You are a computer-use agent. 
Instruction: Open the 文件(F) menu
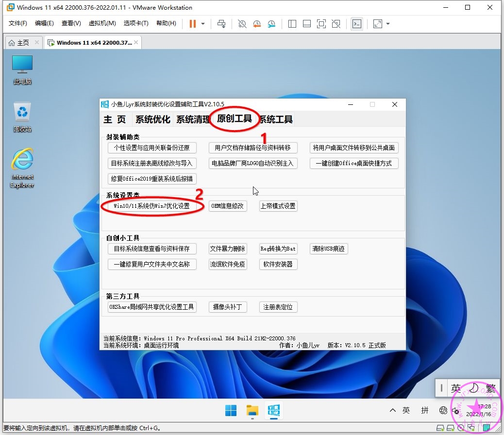coord(17,23)
